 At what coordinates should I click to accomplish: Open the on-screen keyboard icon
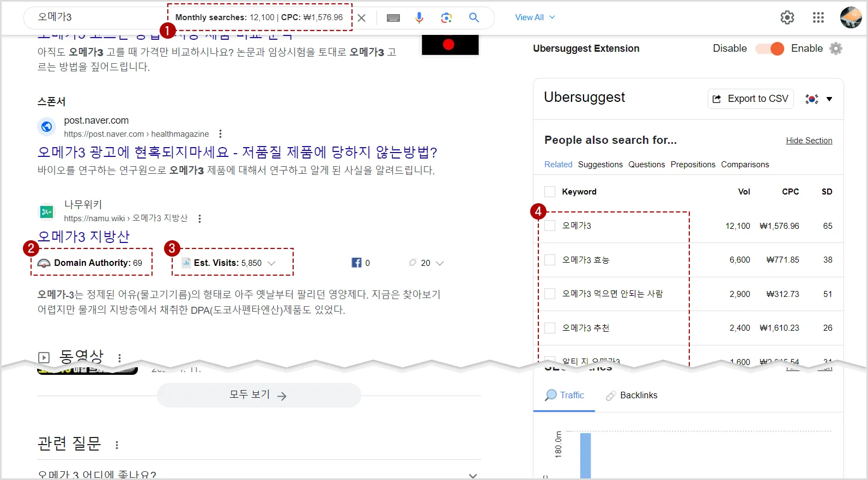393,18
